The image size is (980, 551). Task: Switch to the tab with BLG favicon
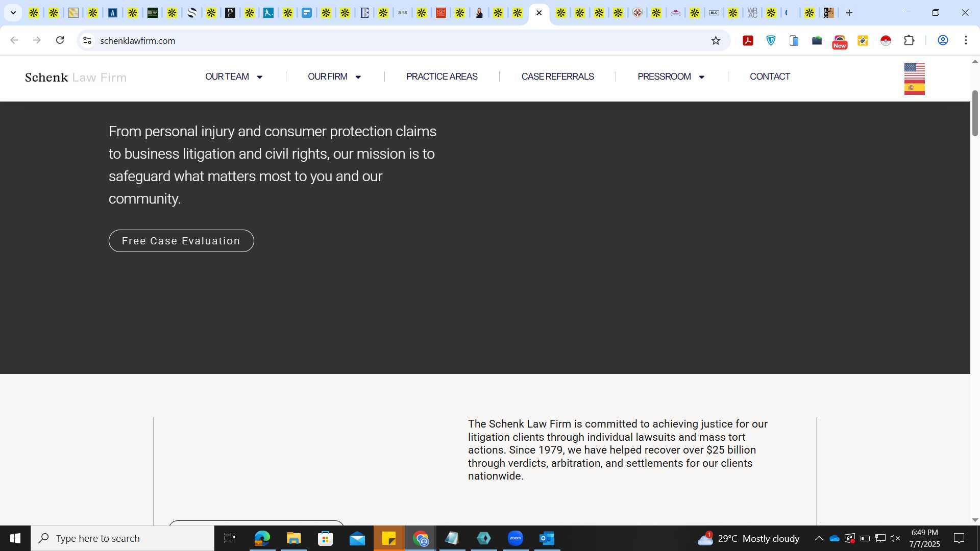coord(714,13)
